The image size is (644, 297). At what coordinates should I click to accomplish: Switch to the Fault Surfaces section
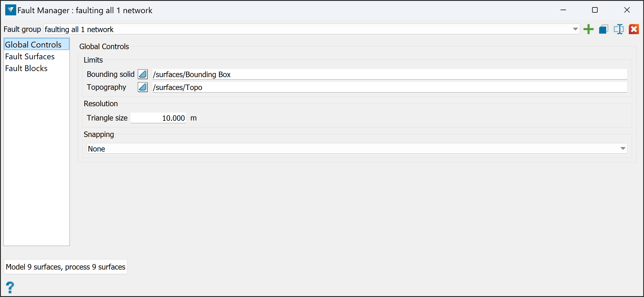30,57
